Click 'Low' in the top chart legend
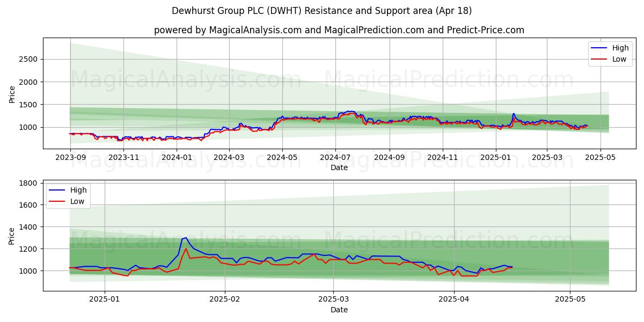Viewport: 644px width, 322px height. [619, 59]
